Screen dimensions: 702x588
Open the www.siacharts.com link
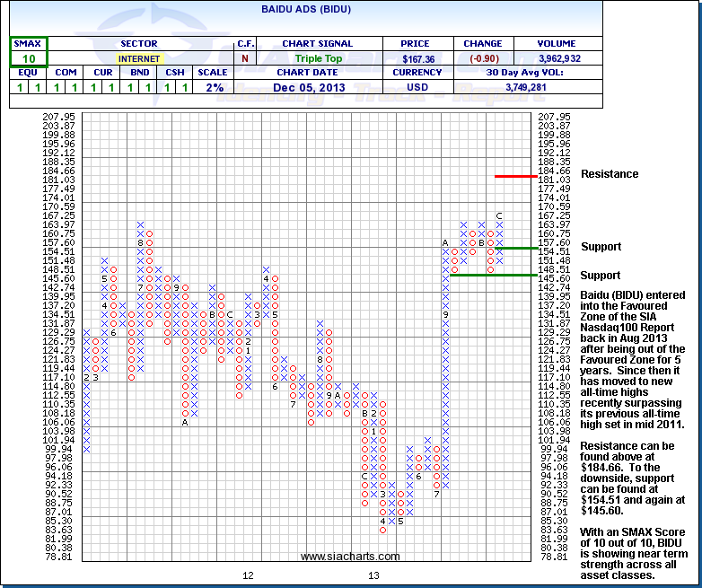[348, 557]
